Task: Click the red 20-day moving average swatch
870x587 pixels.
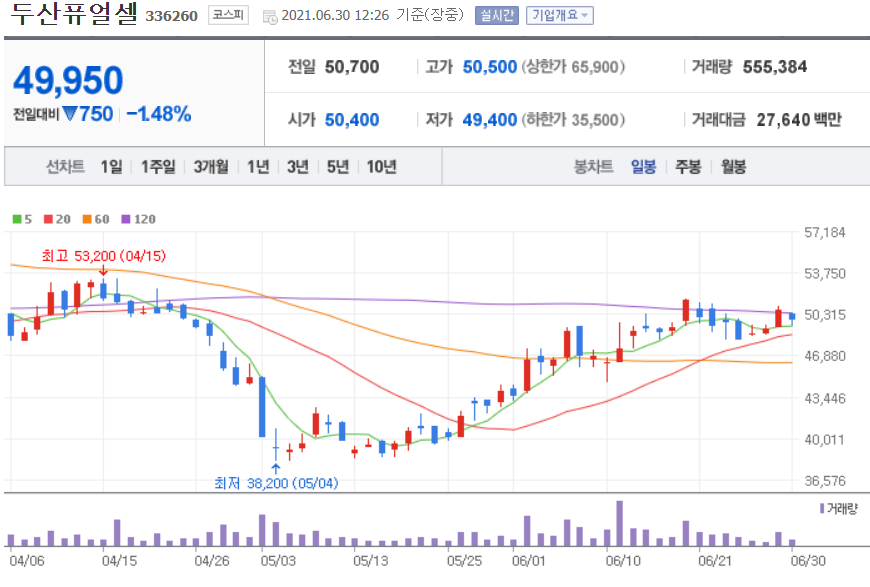Action: point(48,219)
